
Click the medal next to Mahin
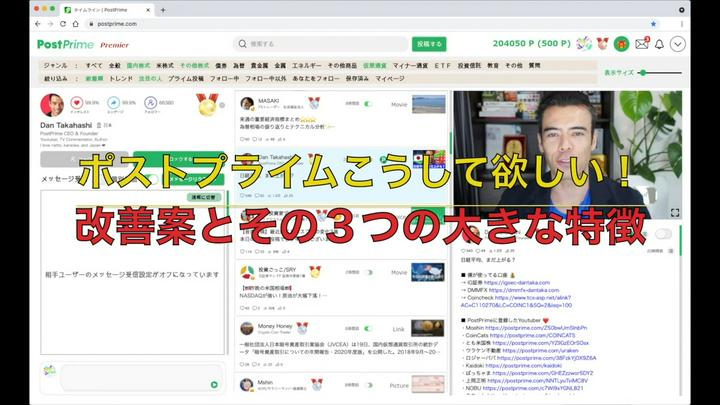tap(317, 384)
